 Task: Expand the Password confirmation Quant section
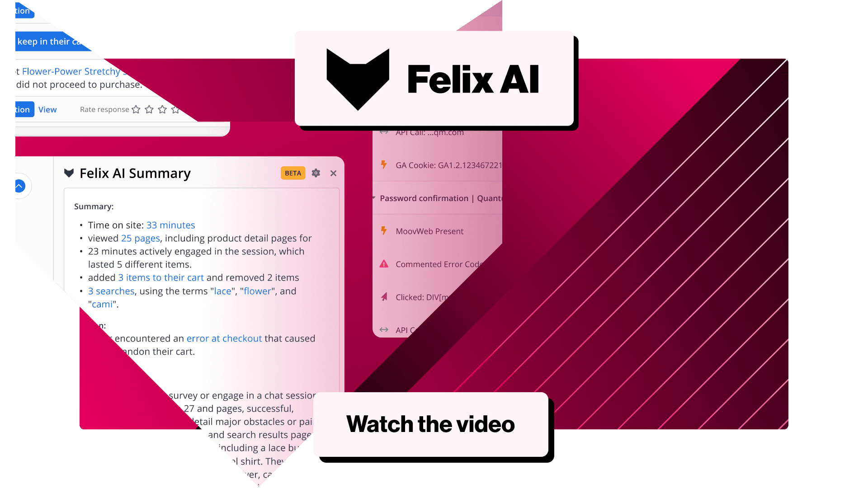(373, 198)
